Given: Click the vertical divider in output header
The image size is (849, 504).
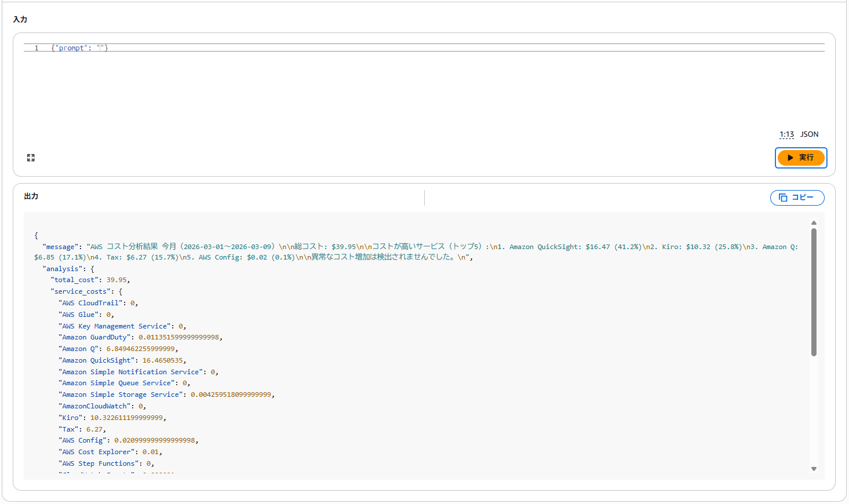Looking at the screenshot, I should point(424,198).
